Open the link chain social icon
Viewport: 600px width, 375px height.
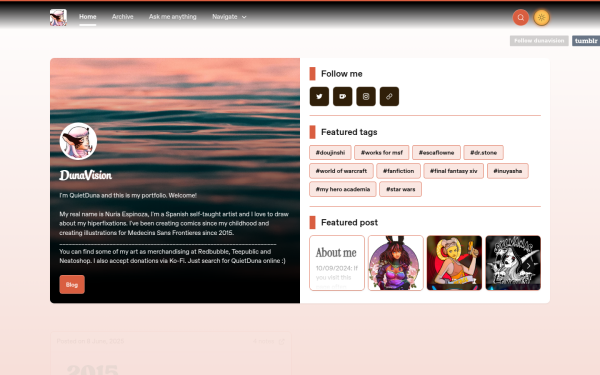pyautogui.click(x=389, y=96)
